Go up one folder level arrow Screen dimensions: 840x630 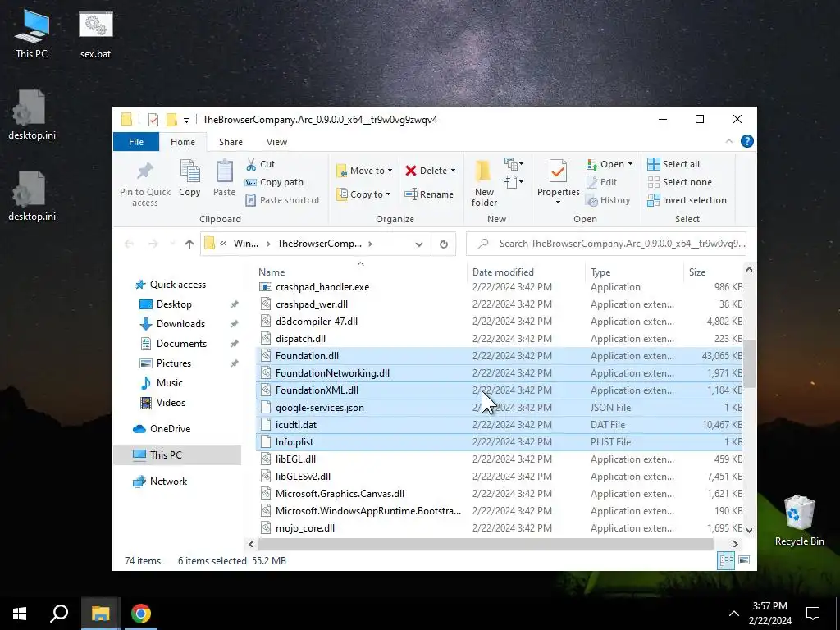tap(189, 244)
